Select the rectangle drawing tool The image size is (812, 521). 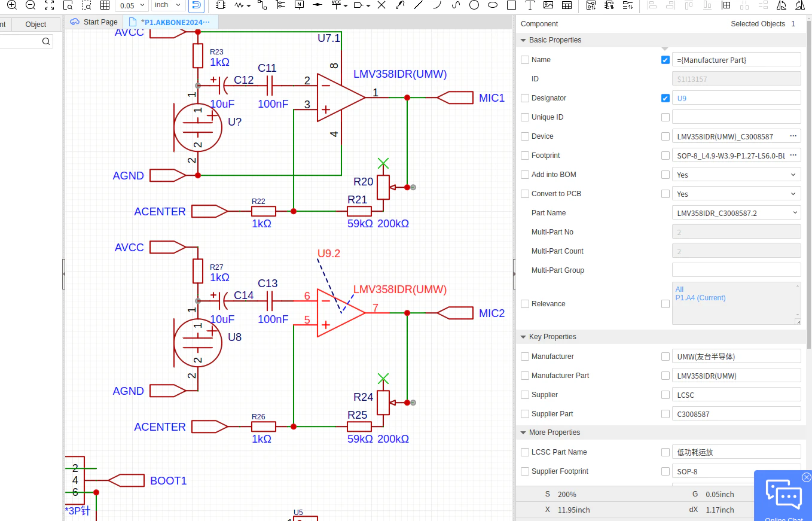[511, 5]
